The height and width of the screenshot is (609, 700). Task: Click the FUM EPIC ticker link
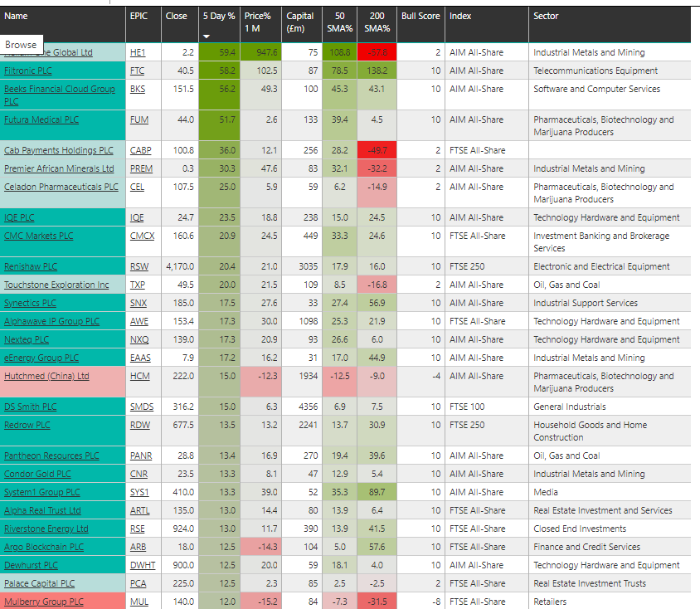(139, 120)
